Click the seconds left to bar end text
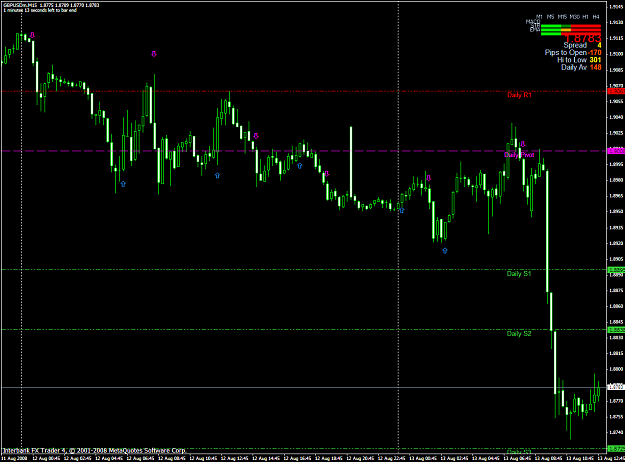This screenshot has width=625, height=462. (x=40, y=10)
